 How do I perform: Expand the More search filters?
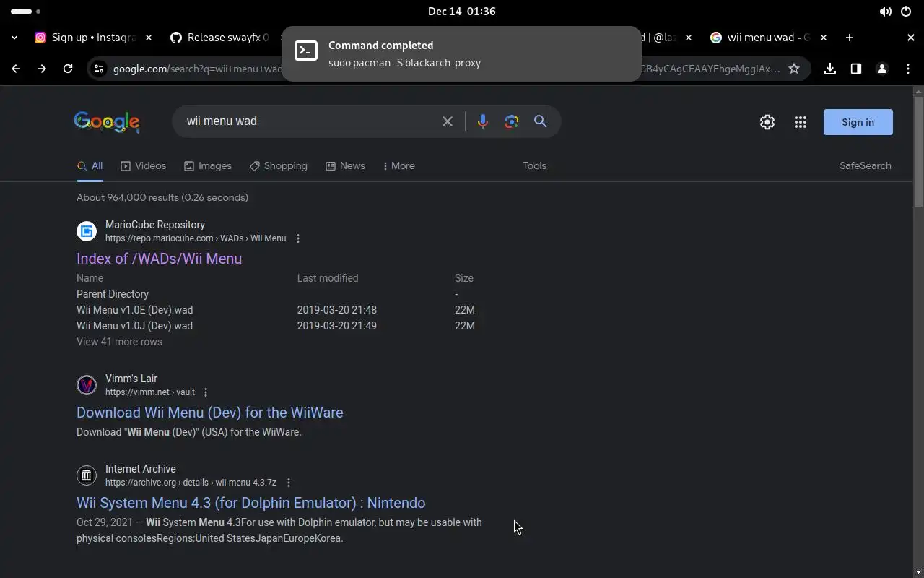pyautogui.click(x=399, y=165)
